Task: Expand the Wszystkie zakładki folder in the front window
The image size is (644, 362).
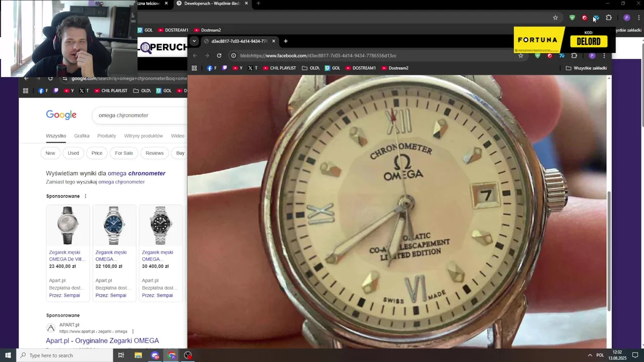Action: 586,68
